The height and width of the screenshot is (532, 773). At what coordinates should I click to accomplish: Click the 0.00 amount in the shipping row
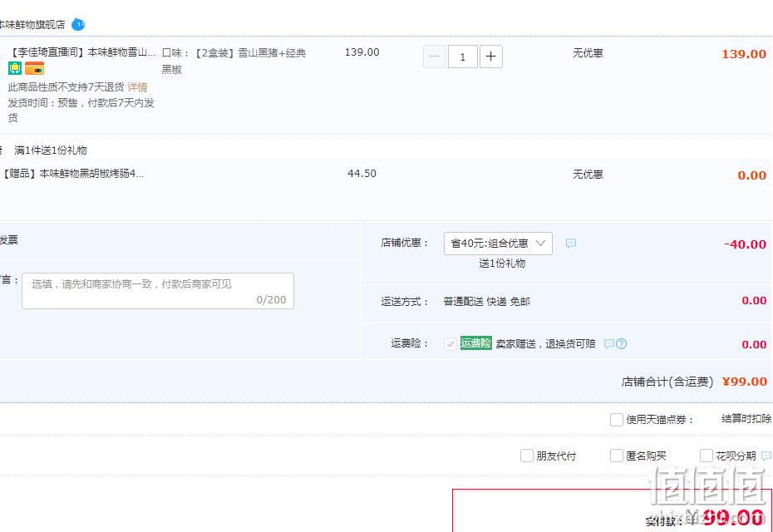coord(754,301)
